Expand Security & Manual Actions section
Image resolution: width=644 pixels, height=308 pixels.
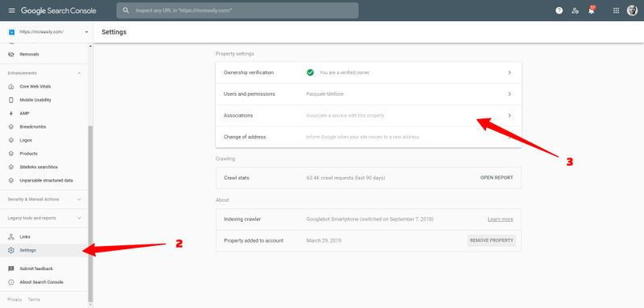[79, 199]
